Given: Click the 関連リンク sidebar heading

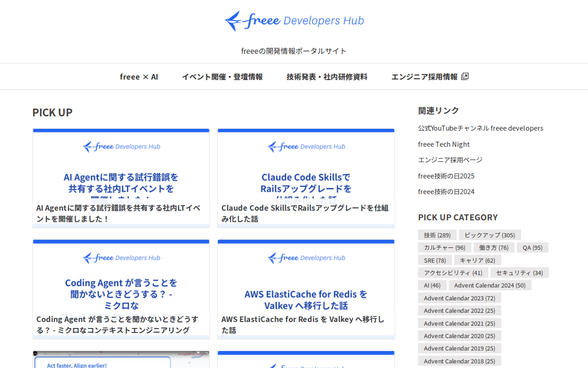Looking at the screenshot, I should [x=439, y=110].
